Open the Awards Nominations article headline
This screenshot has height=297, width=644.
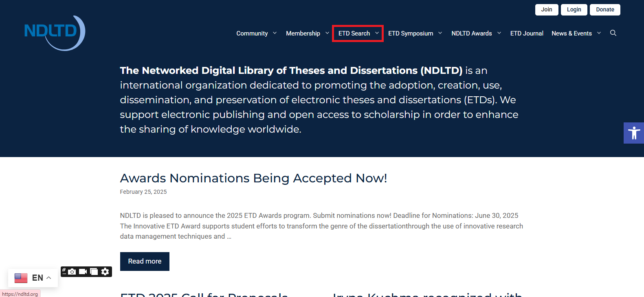(253, 178)
